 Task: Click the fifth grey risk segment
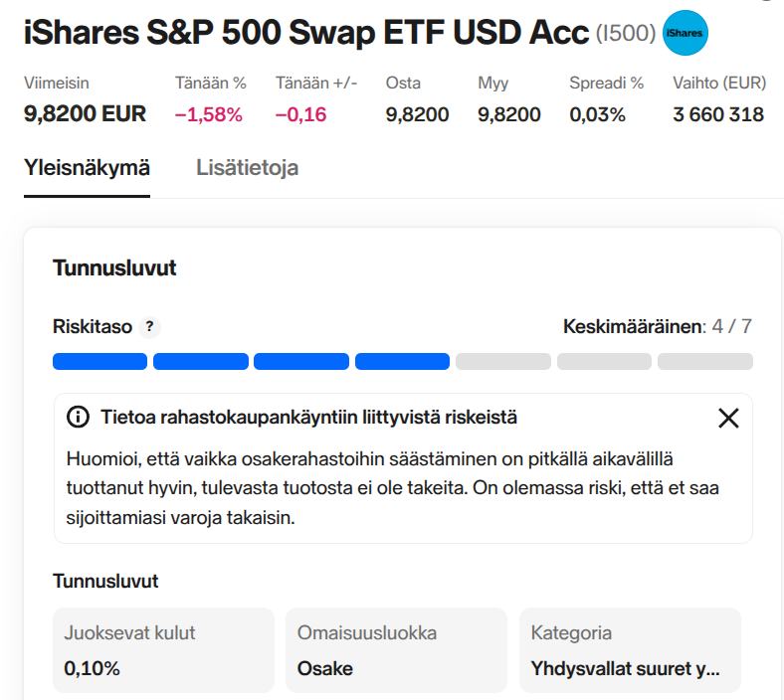click(502, 362)
